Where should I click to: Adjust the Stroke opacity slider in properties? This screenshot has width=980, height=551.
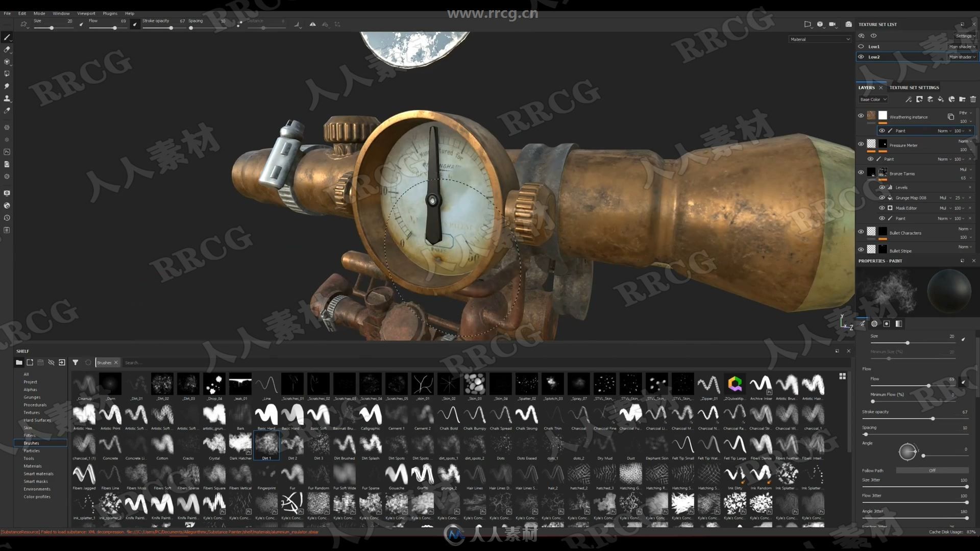915,418
